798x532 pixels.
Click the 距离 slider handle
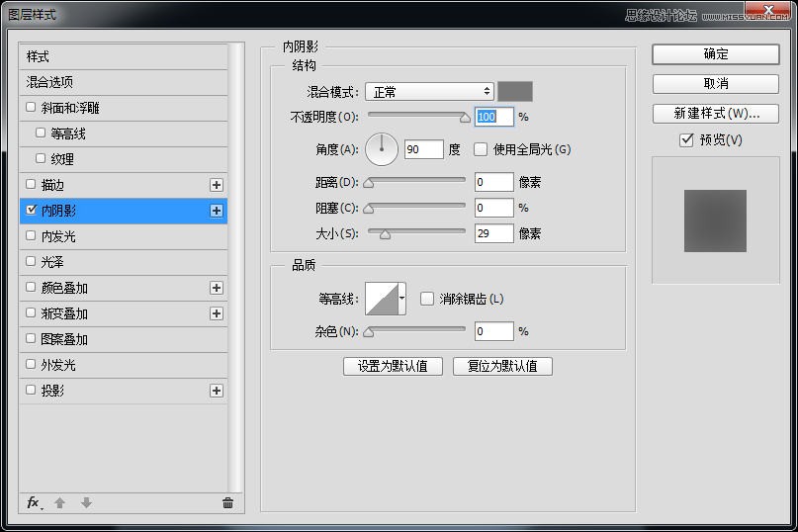[x=369, y=183]
